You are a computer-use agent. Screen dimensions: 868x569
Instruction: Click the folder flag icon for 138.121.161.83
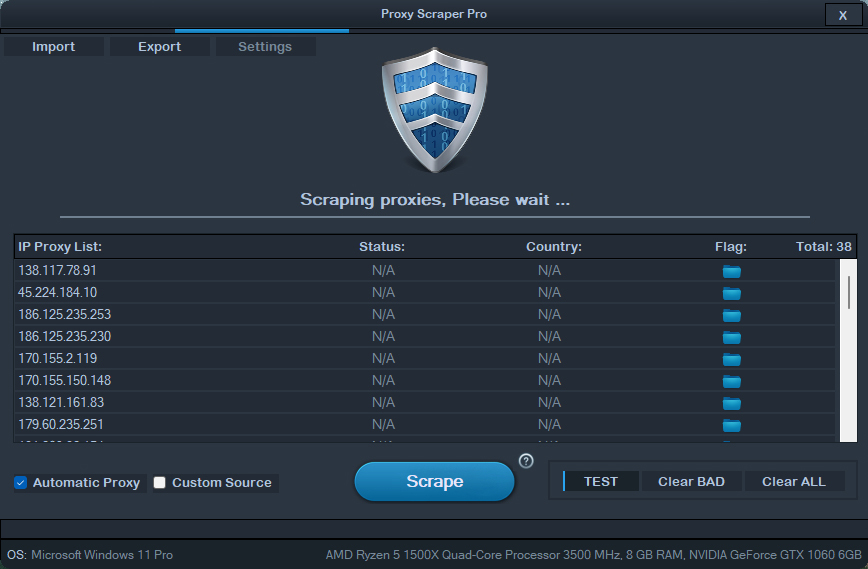coord(731,403)
